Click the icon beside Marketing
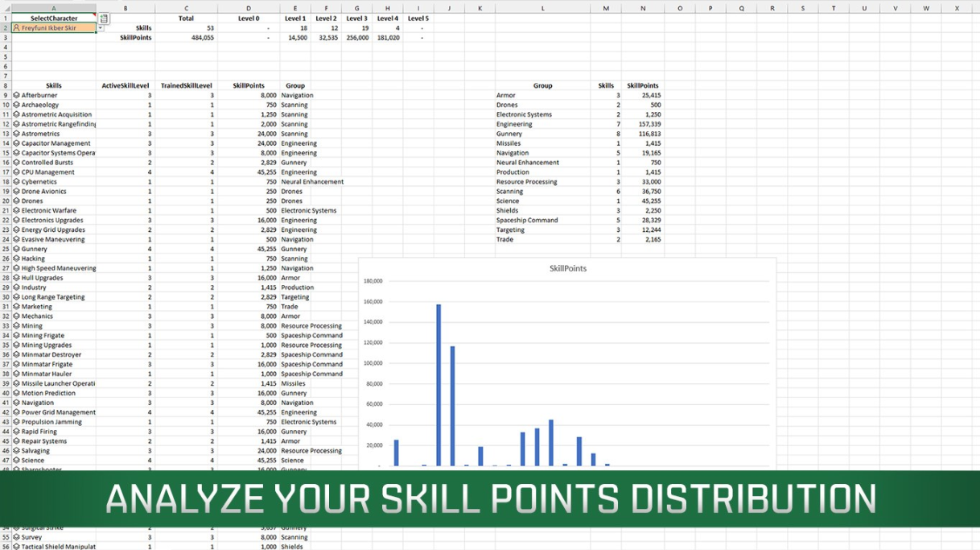The width and height of the screenshot is (980, 550). (17, 307)
